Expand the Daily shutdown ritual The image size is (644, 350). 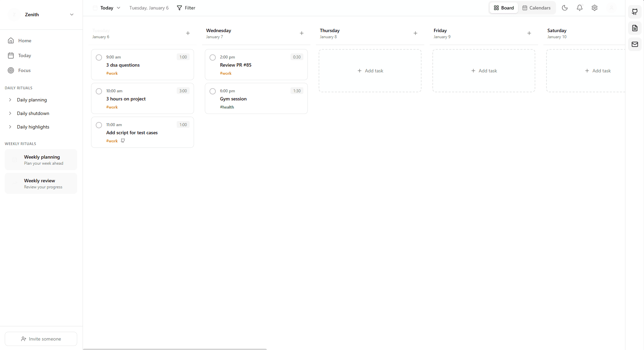pos(33,113)
